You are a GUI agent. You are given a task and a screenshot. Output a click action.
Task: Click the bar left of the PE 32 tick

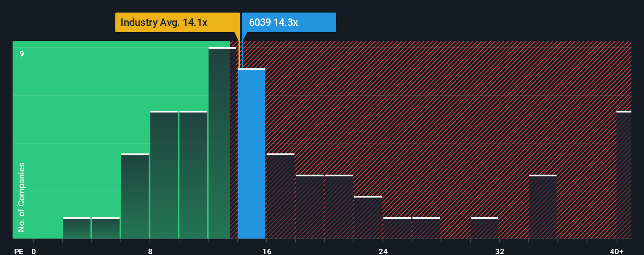(x=484, y=228)
